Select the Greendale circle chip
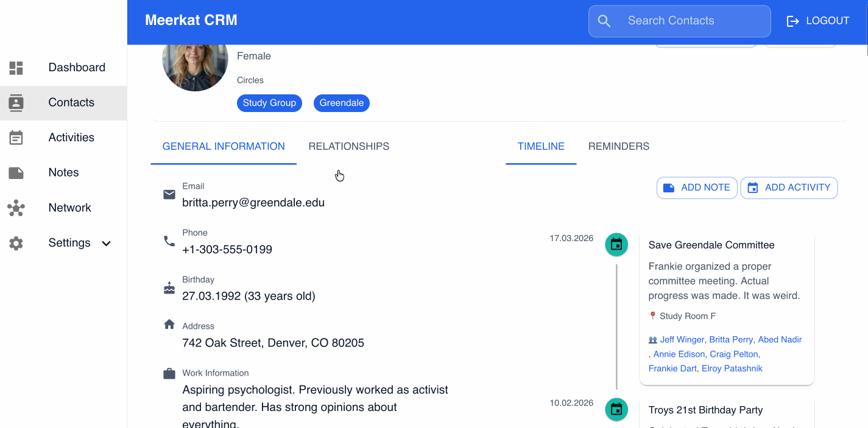 pos(342,103)
